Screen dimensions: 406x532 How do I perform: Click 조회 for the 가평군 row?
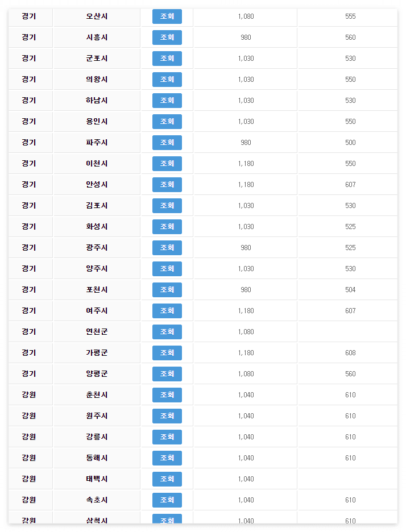coord(167,353)
